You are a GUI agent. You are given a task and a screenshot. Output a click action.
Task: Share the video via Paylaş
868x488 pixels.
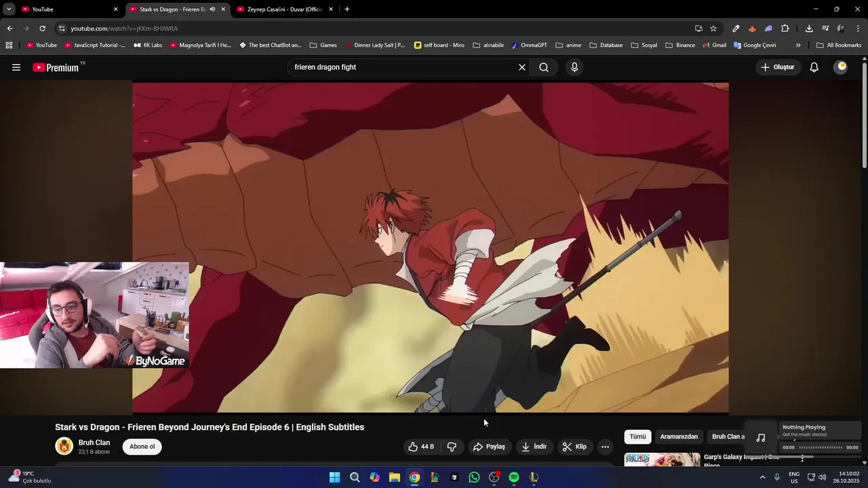(489, 447)
